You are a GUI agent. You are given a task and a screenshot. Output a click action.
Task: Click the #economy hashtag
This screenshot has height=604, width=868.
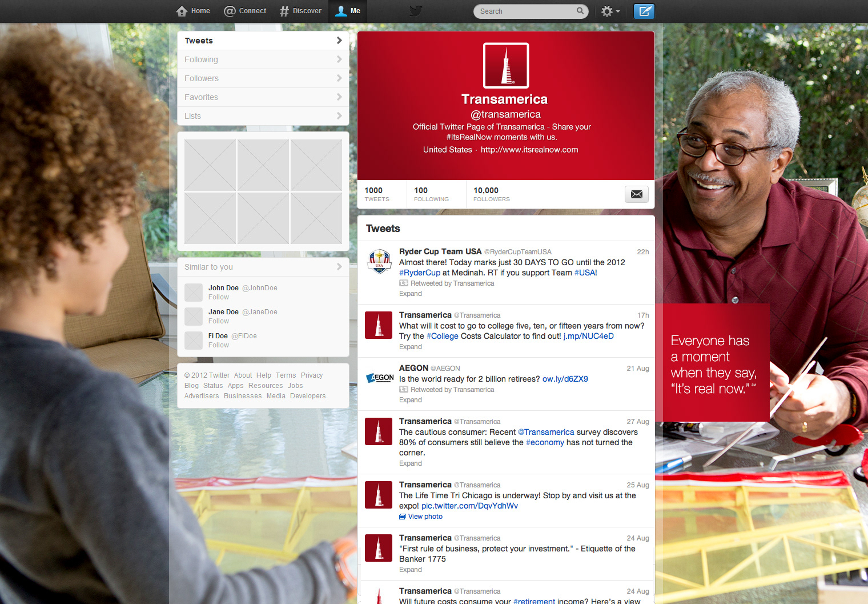pos(545,442)
